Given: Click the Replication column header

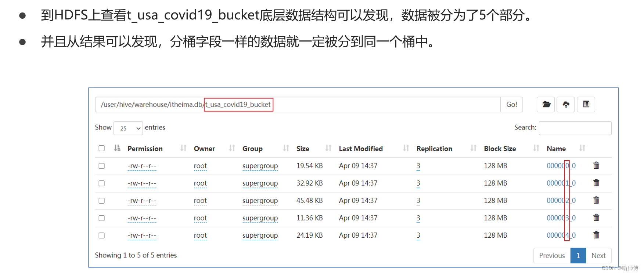Looking at the screenshot, I should click(x=434, y=149).
